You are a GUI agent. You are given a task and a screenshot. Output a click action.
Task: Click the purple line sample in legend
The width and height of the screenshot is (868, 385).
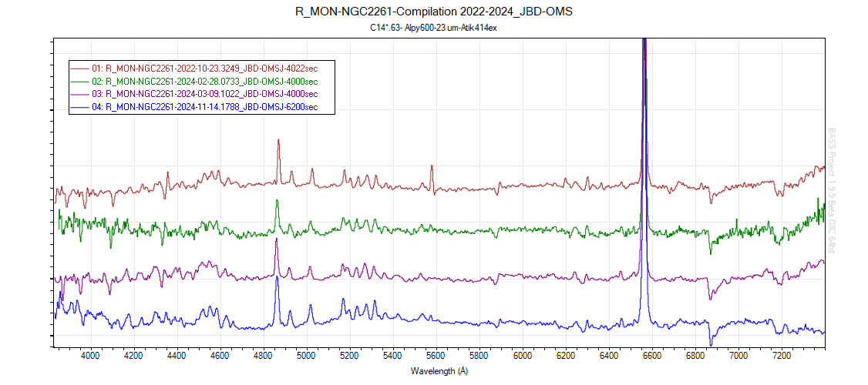coord(79,94)
